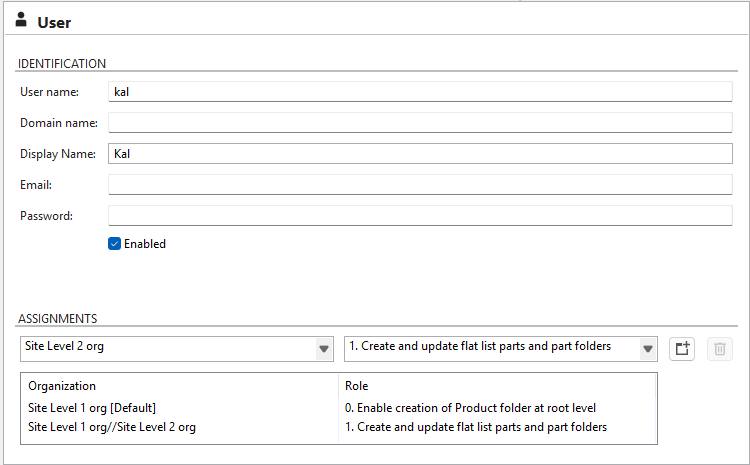Click the Enabled checkbox label text
The image size is (750, 465).
[145, 243]
